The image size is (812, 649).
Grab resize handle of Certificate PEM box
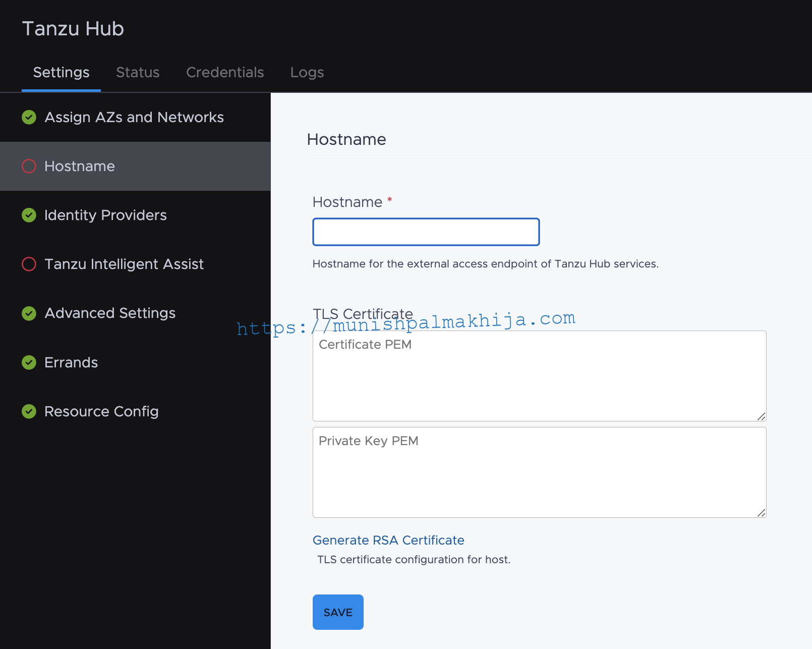point(762,416)
